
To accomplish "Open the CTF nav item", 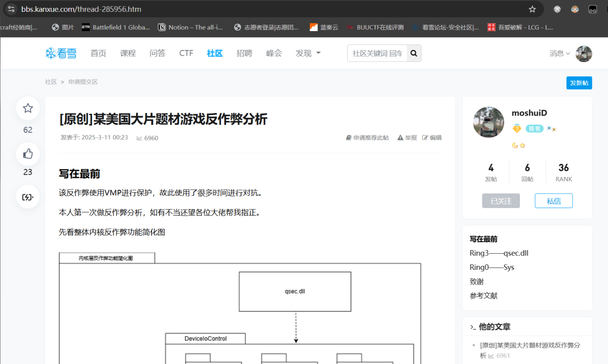I will [186, 53].
